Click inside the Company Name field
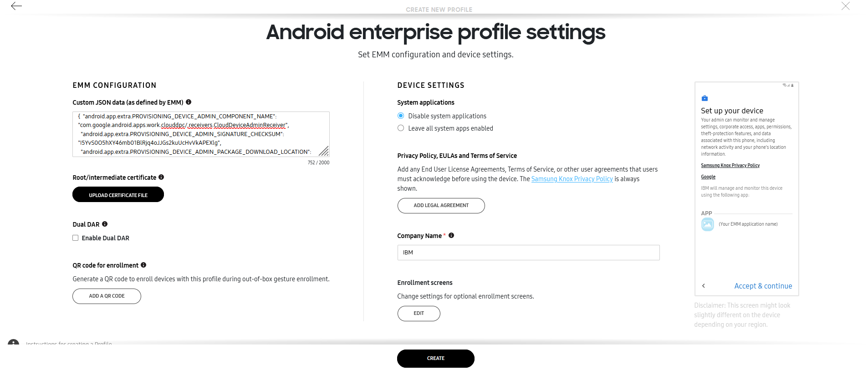This screenshot has width=868, height=370. pyautogui.click(x=528, y=252)
